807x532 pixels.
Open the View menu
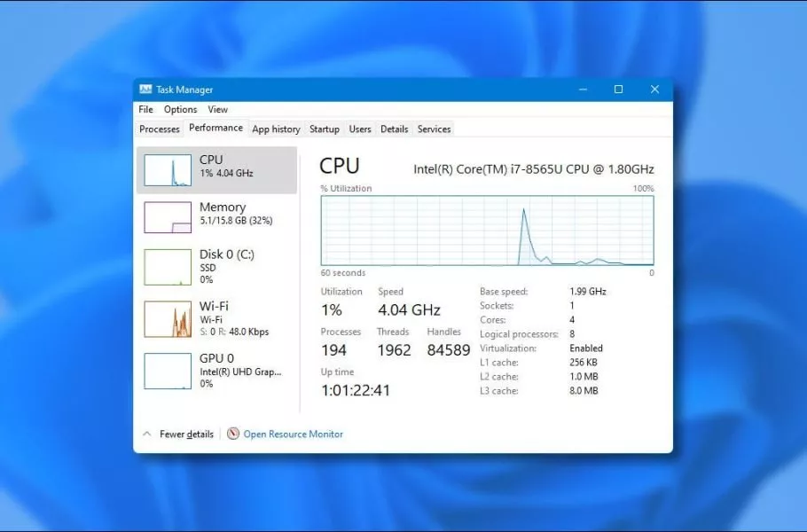(x=217, y=109)
